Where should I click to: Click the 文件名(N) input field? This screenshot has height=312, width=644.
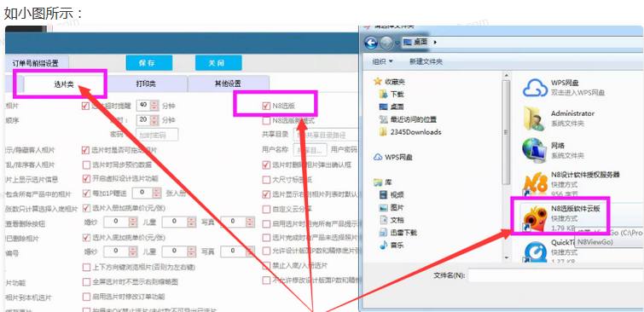pos(555,275)
